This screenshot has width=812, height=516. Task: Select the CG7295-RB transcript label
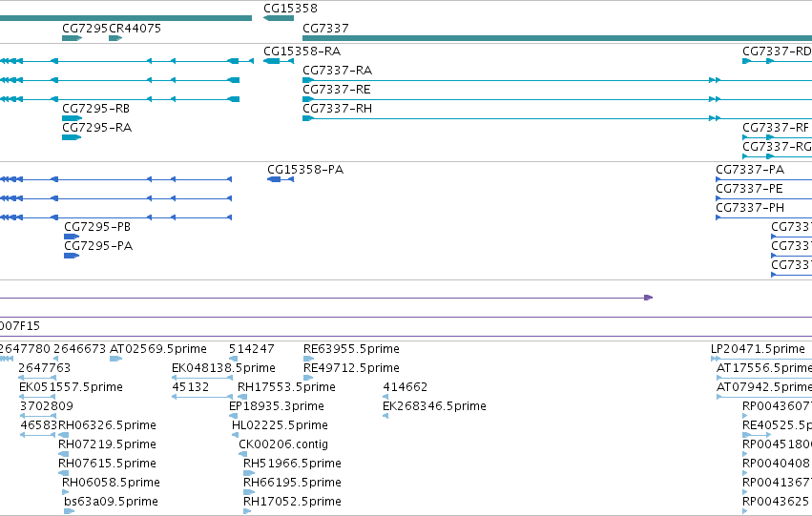coord(95,108)
